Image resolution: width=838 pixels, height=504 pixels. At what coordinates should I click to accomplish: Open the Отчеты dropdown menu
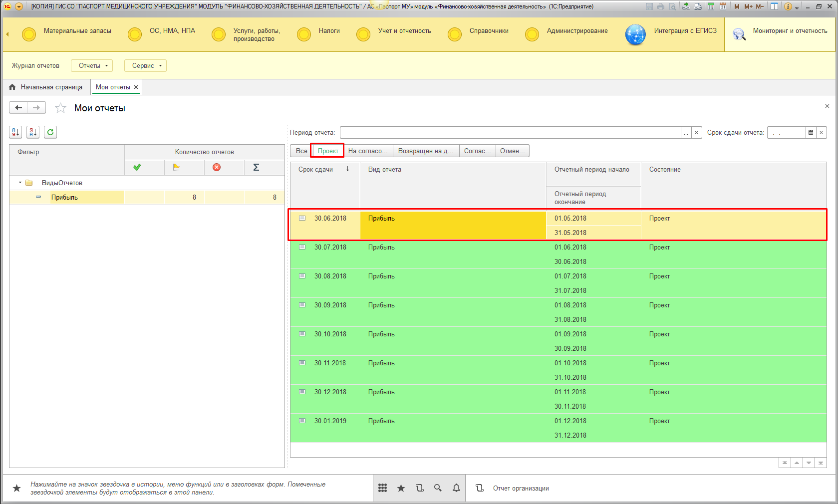point(92,65)
